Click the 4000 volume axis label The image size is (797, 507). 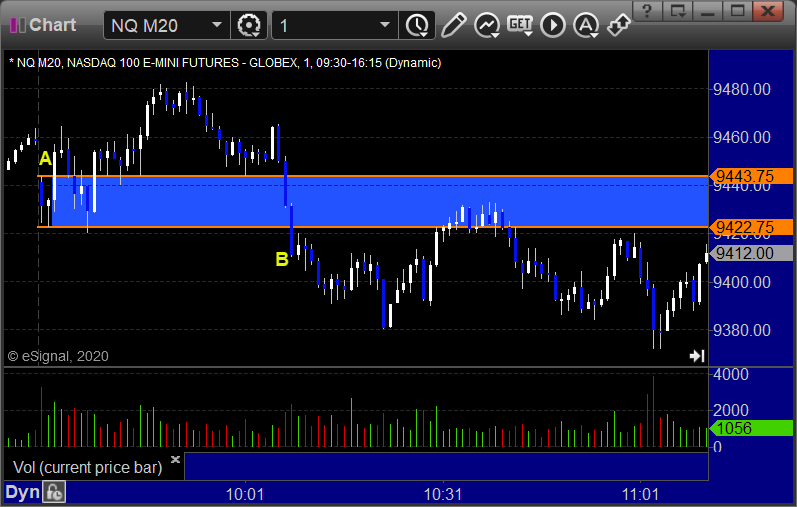tap(731, 375)
